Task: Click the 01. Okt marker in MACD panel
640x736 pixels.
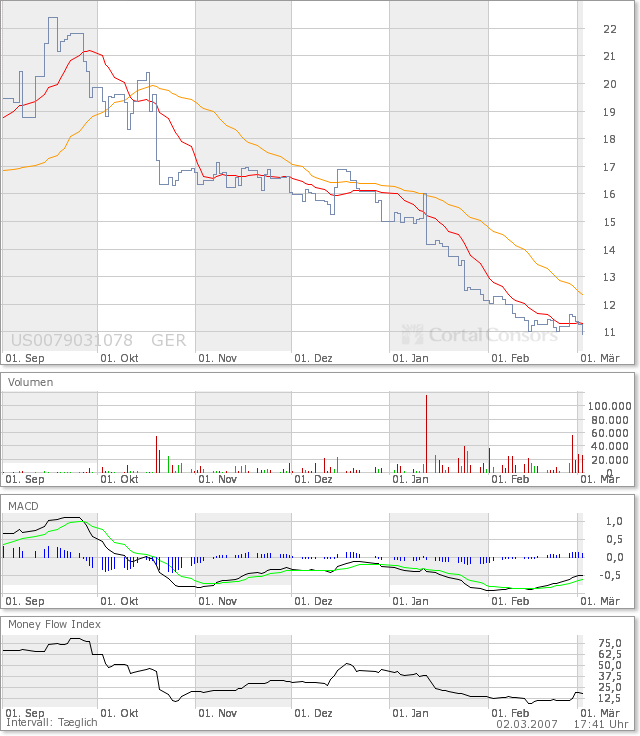Action: pyautogui.click(x=122, y=601)
